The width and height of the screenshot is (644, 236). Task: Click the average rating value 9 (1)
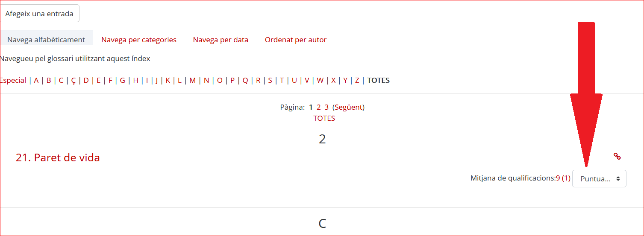tap(563, 178)
